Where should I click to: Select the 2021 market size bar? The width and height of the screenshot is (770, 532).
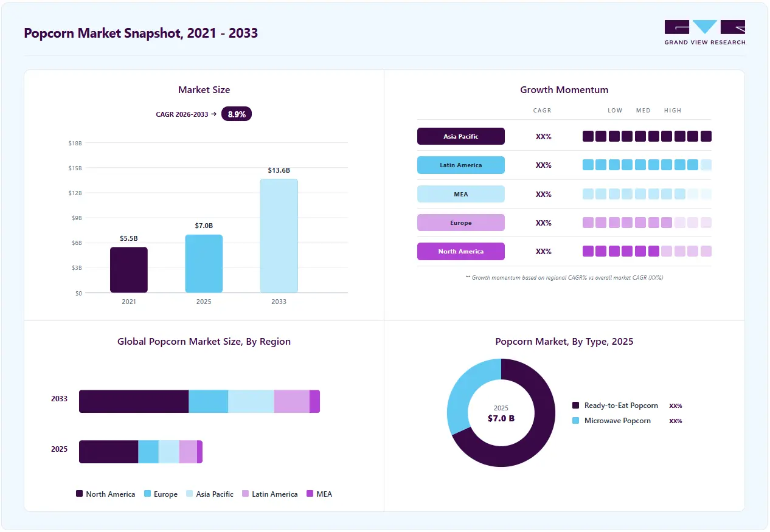(x=128, y=270)
